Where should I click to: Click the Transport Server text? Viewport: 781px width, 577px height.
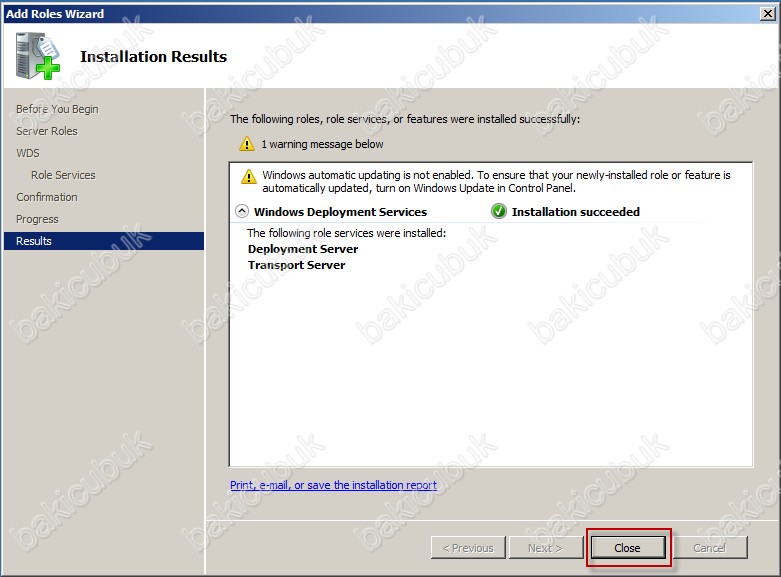pos(296,265)
